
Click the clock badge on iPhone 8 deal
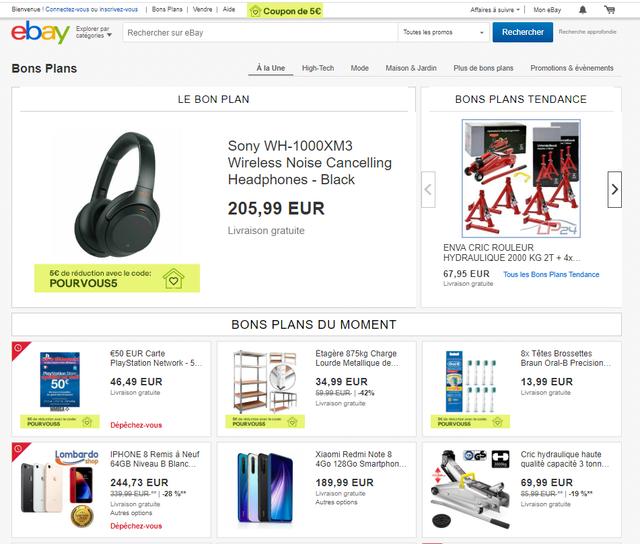coord(18,449)
